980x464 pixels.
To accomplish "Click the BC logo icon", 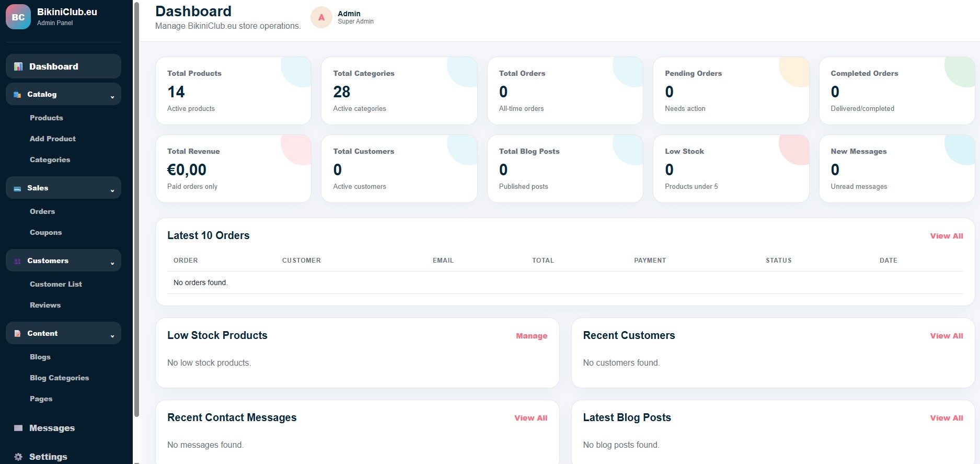I will 18,17.
